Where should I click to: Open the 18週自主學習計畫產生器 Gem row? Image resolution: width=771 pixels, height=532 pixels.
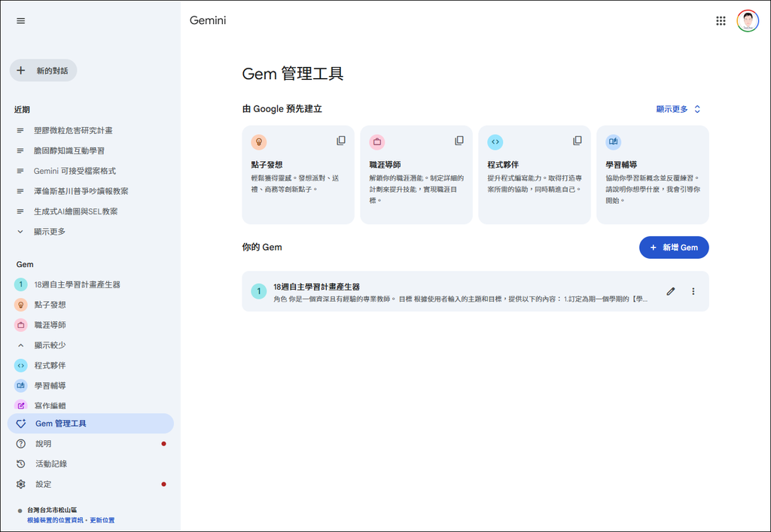475,291
